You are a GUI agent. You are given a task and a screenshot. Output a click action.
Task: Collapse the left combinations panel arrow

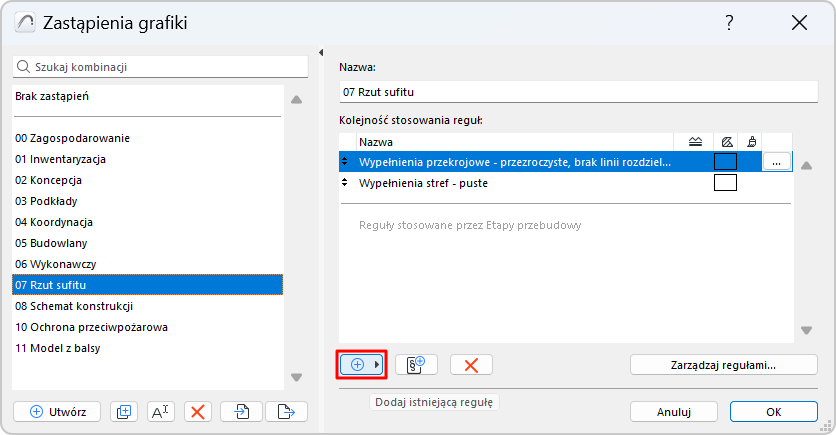pos(320,53)
